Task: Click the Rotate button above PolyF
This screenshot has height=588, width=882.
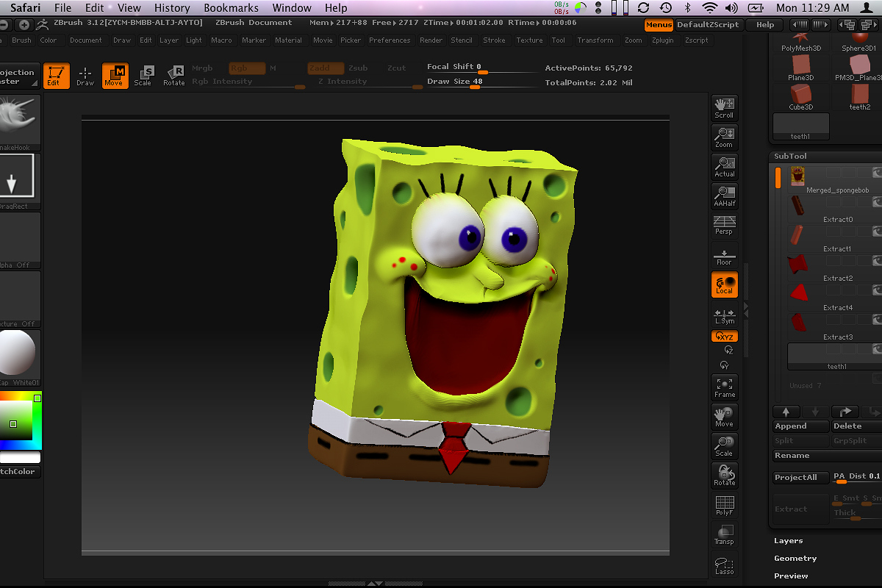Action: [724, 476]
